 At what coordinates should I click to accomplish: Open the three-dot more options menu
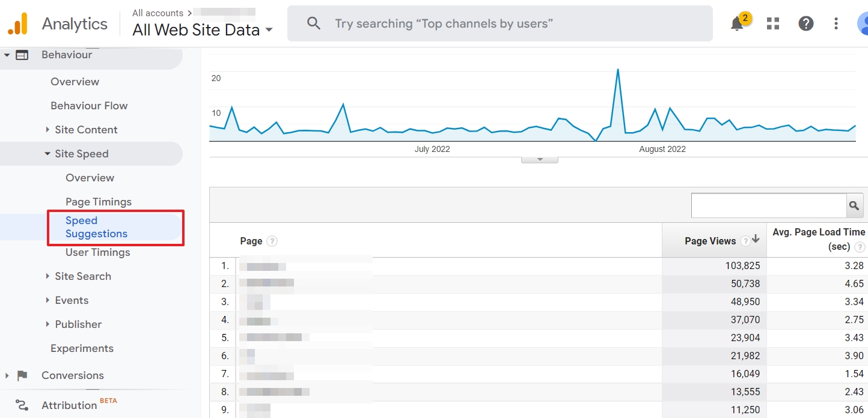(836, 24)
